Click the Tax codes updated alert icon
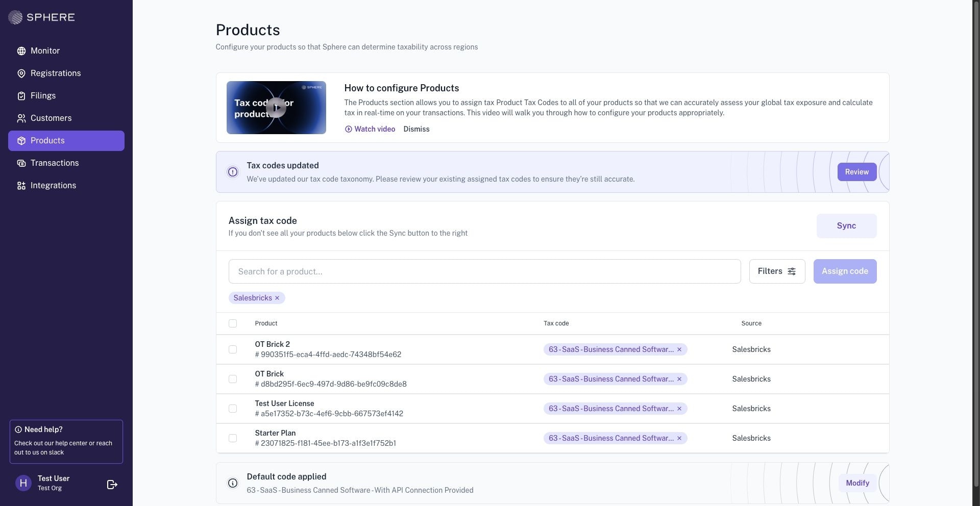This screenshot has width=980, height=506. (x=233, y=172)
